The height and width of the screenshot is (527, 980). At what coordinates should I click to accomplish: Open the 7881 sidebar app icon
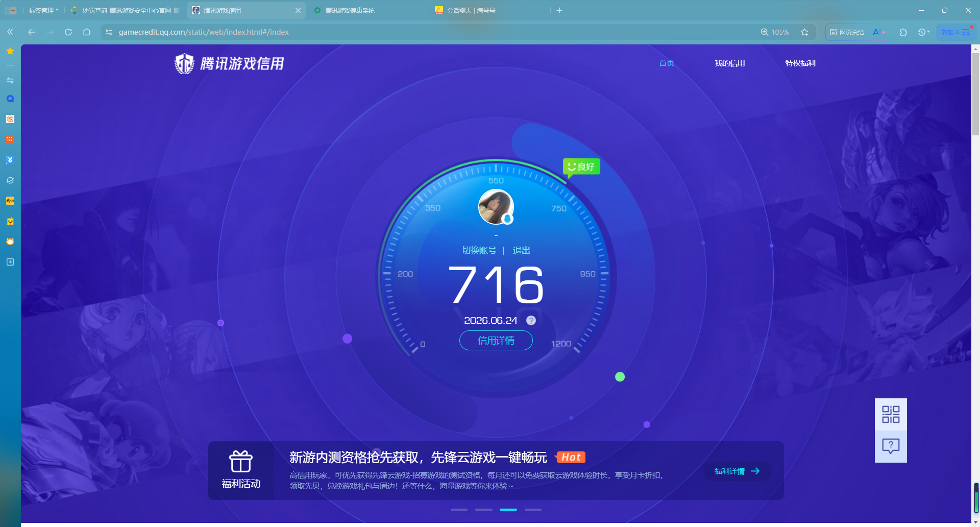pos(10,139)
